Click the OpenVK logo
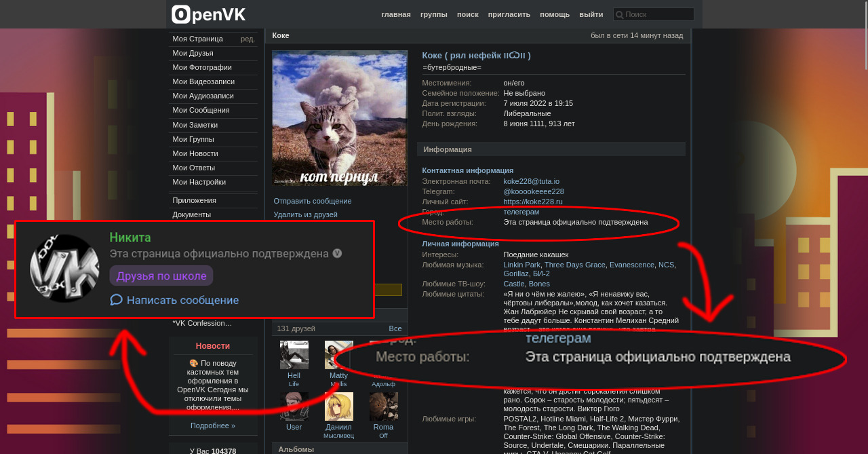This screenshot has height=454, width=868. 208,14
